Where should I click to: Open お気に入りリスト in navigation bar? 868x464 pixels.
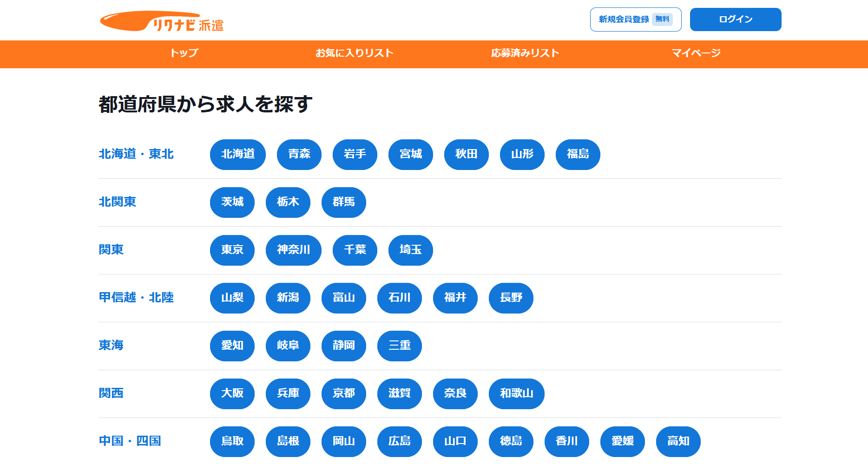point(354,53)
